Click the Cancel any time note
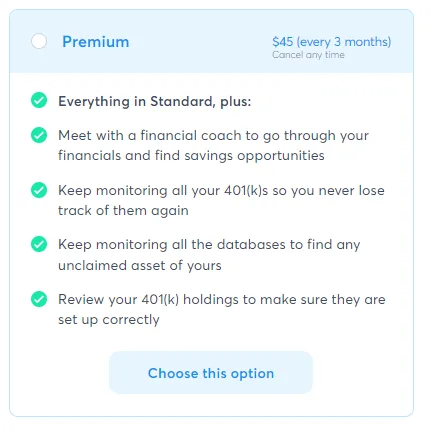The height and width of the screenshot is (431, 430). (308, 55)
